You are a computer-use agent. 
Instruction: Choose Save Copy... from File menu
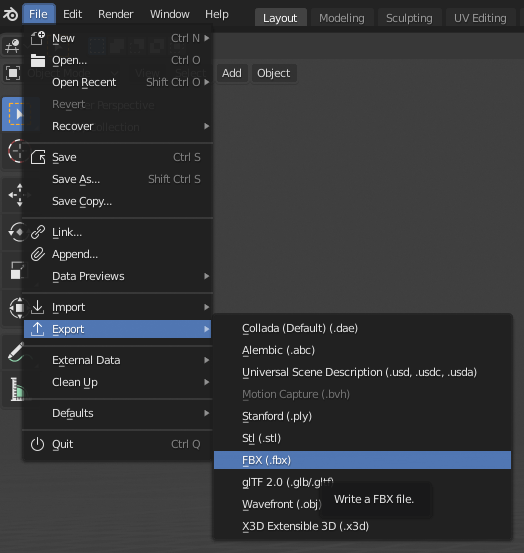[x=117, y=201]
